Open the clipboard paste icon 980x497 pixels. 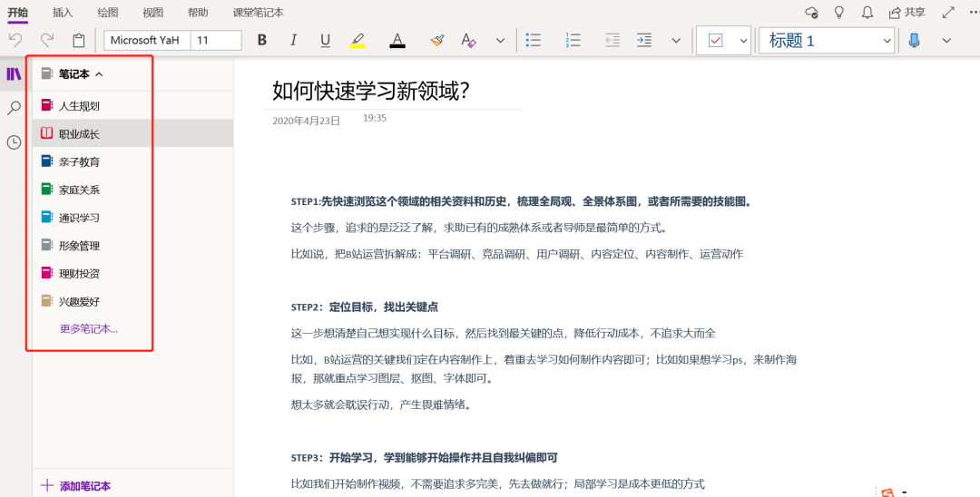click(x=79, y=41)
